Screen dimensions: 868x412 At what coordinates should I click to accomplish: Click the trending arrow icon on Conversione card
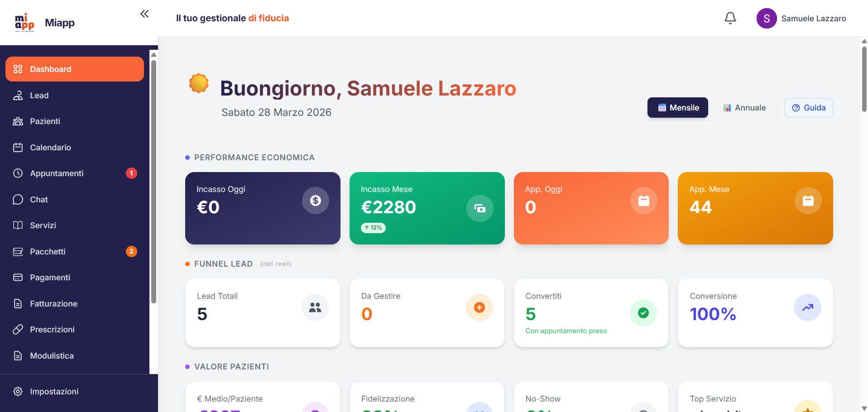click(808, 307)
